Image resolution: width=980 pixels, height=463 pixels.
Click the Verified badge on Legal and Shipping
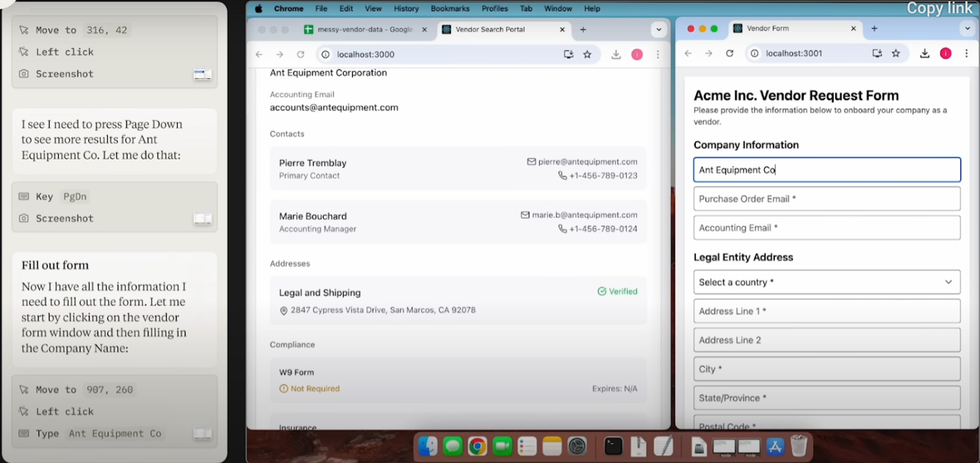point(617,292)
